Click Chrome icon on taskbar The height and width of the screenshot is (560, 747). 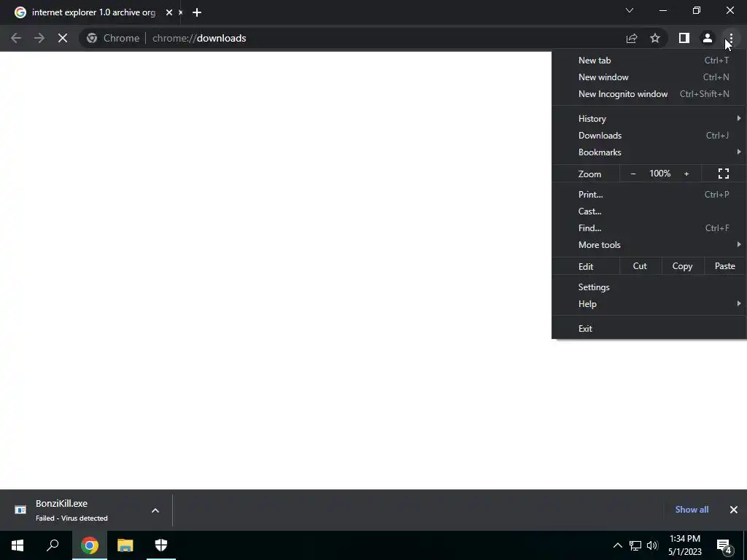tap(90, 545)
